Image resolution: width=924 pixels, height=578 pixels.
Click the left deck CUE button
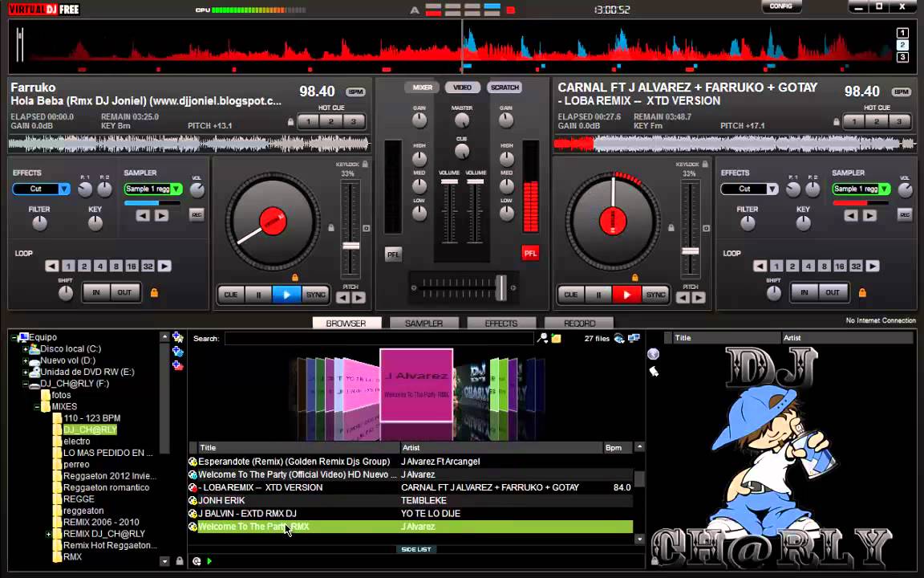pyautogui.click(x=230, y=295)
